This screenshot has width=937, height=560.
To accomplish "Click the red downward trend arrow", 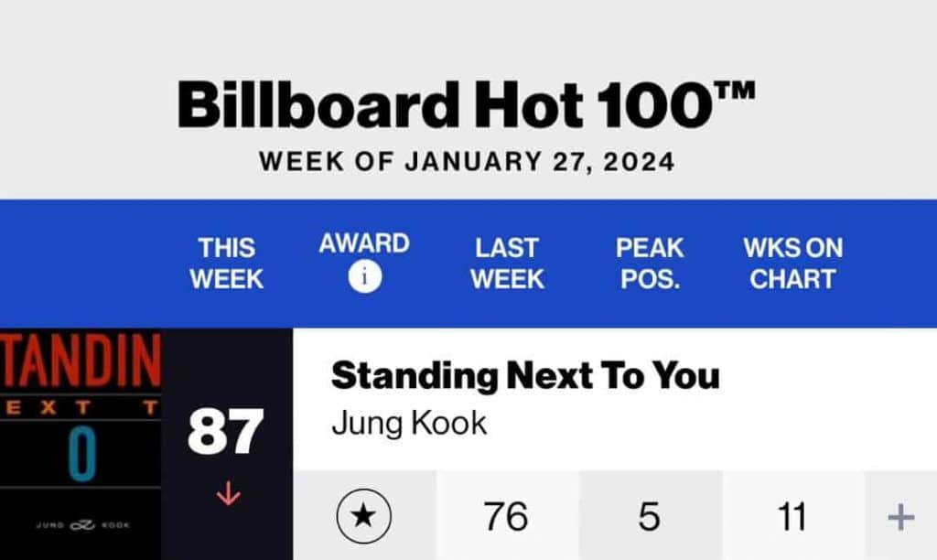I will coord(227,494).
